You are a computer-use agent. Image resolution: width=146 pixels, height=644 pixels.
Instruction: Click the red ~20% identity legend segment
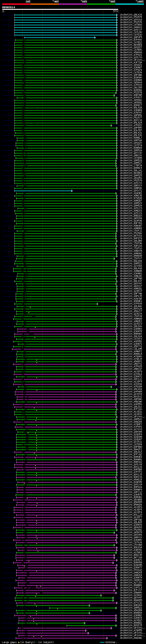coord(16,4)
